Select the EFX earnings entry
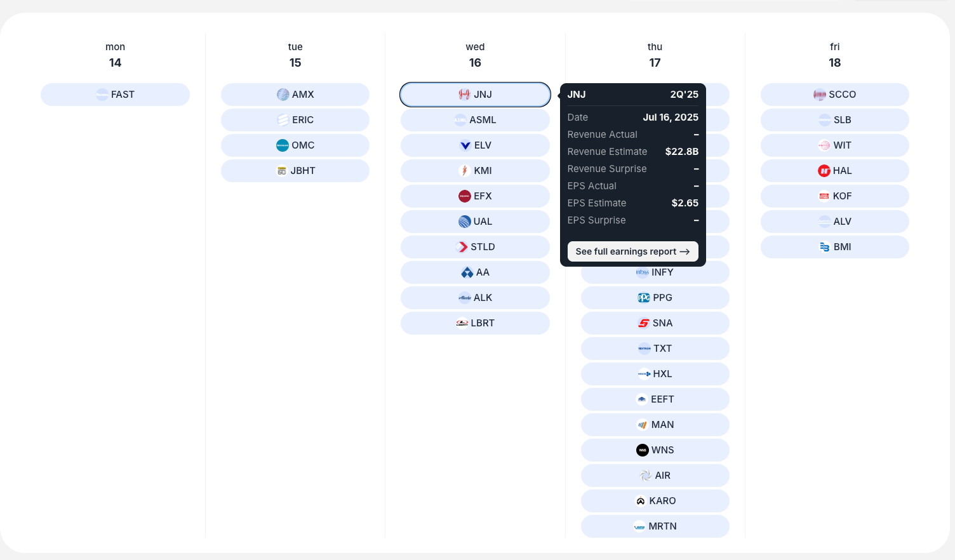955x560 pixels. 475,196
